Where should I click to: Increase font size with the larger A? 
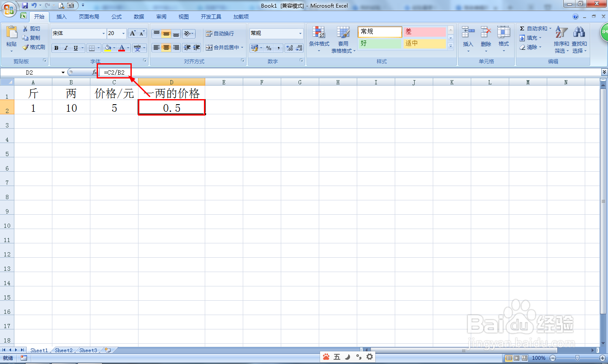[x=133, y=33]
